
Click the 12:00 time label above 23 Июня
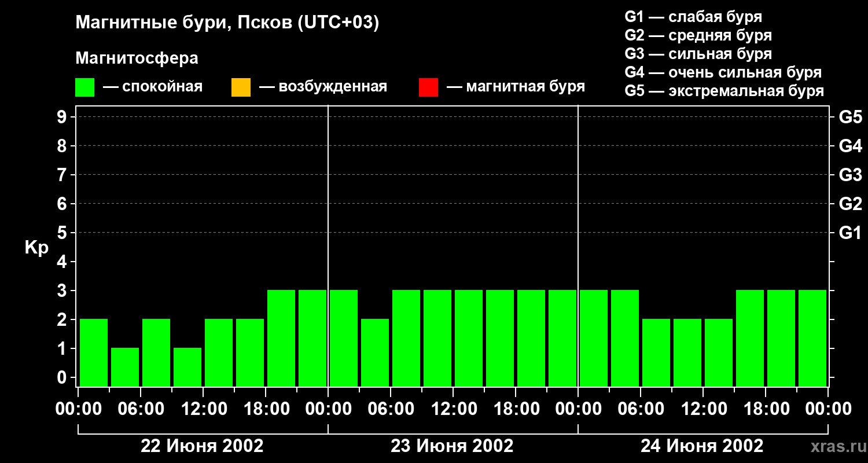coord(453,409)
